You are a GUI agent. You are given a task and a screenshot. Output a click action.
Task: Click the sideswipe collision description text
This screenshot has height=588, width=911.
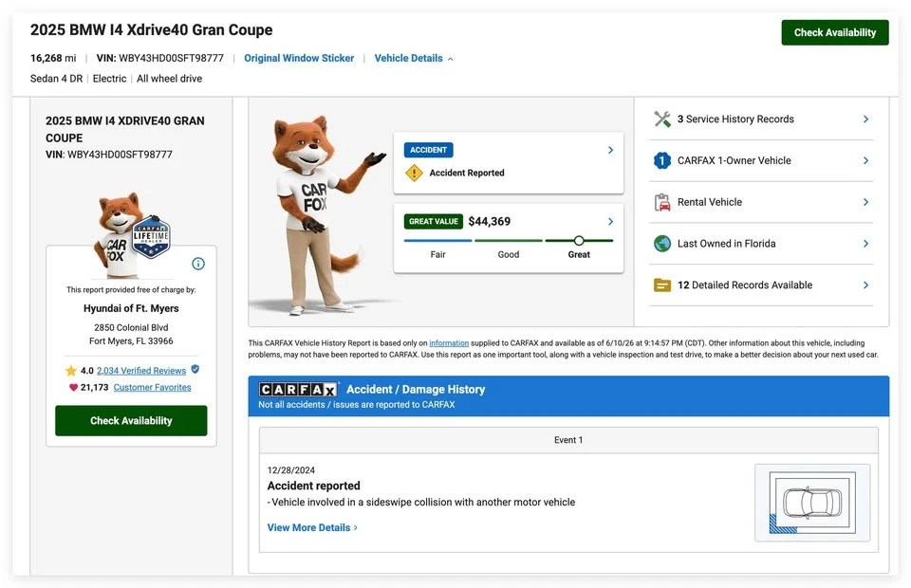pyautogui.click(x=421, y=502)
